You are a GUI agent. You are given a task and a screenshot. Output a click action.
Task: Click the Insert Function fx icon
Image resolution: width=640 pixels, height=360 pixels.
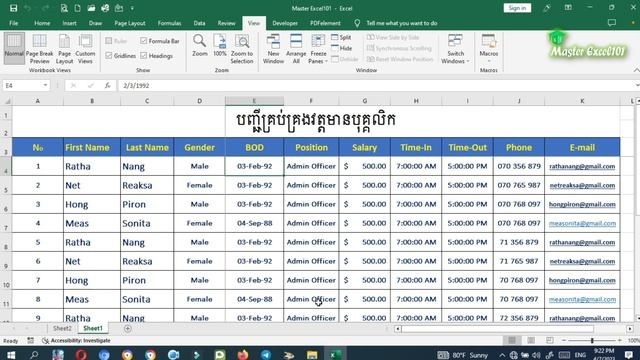coord(107,85)
